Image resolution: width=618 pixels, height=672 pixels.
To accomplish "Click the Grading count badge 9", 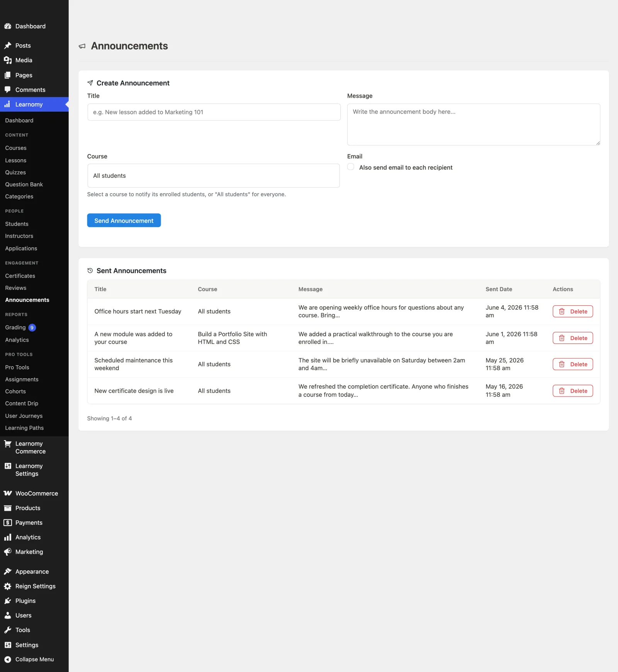I will 32,328.
